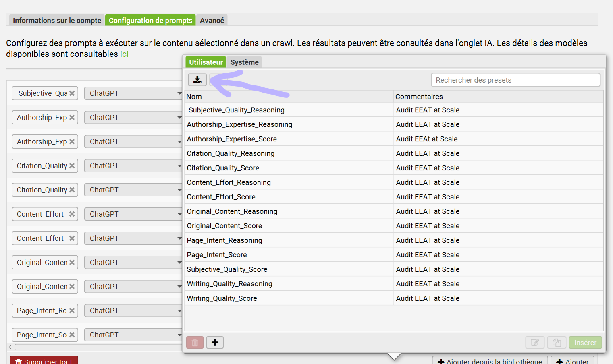Remove the Subjective_Qua prompt with its X

[x=72, y=93]
